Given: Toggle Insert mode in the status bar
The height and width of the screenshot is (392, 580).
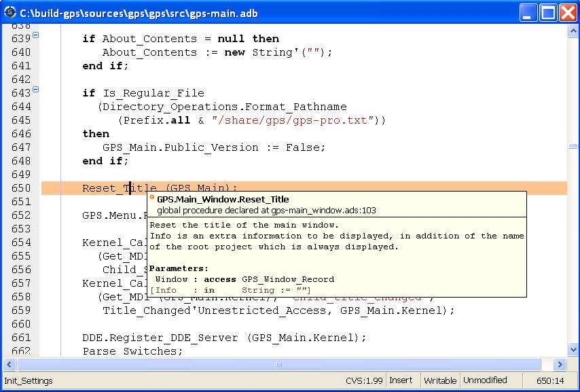Looking at the screenshot, I should [x=401, y=380].
